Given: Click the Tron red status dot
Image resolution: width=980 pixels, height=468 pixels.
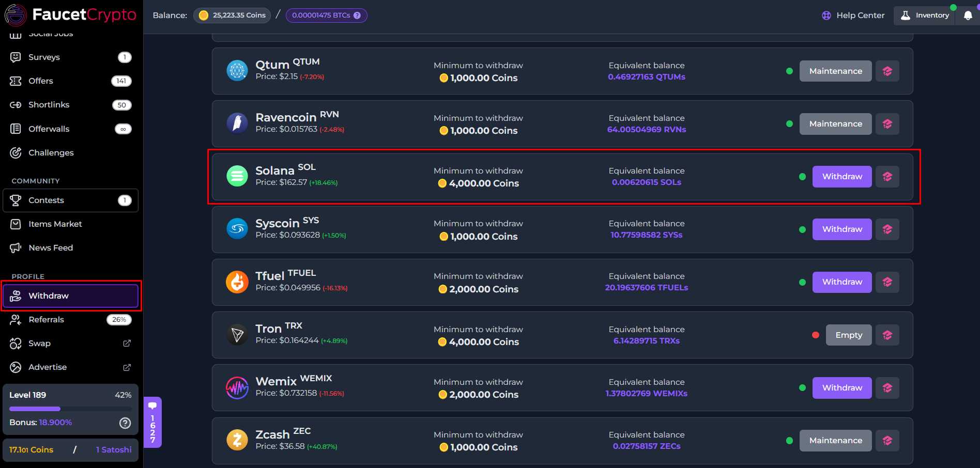Looking at the screenshot, I should (x=816, y=335).
